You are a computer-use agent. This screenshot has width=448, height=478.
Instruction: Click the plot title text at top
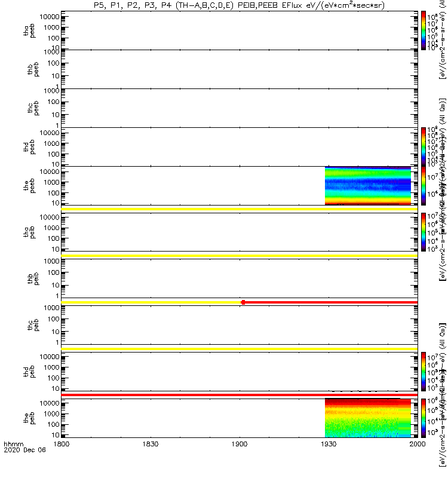(x=239, y=5)
